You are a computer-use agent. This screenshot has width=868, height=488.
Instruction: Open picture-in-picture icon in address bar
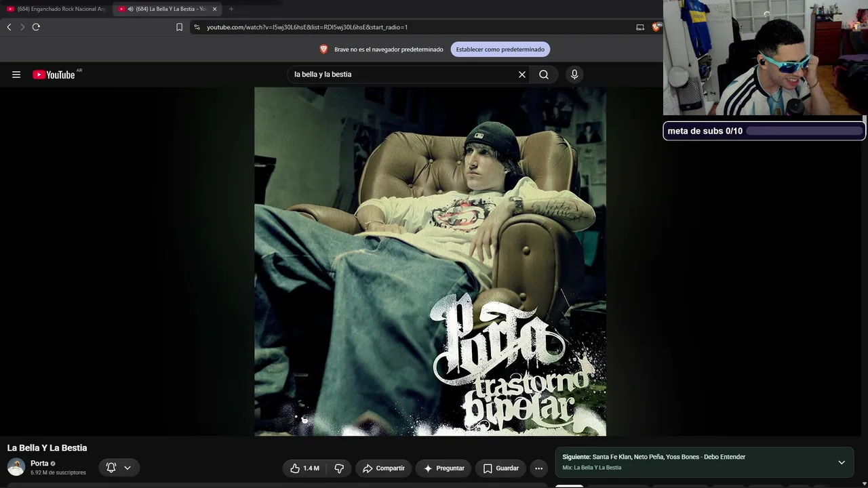[x=640, y=27]
